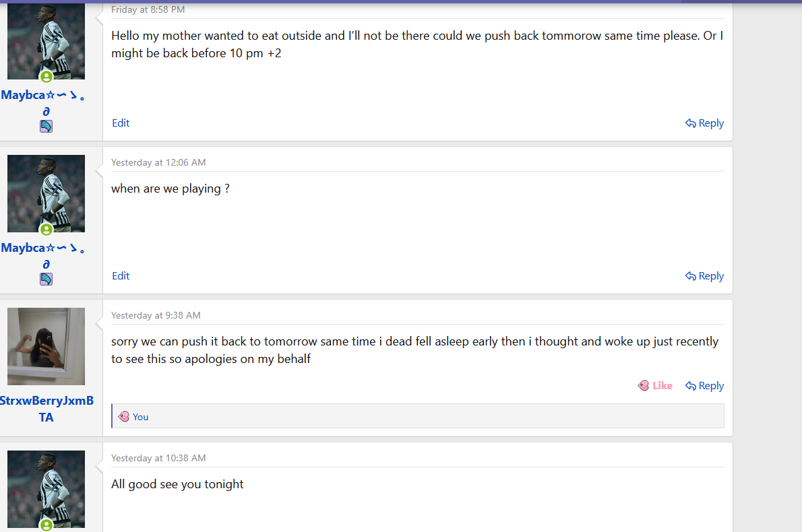
Task: Click Maybca's avatar on the 12:06 AM post
Action: [46, 194]
